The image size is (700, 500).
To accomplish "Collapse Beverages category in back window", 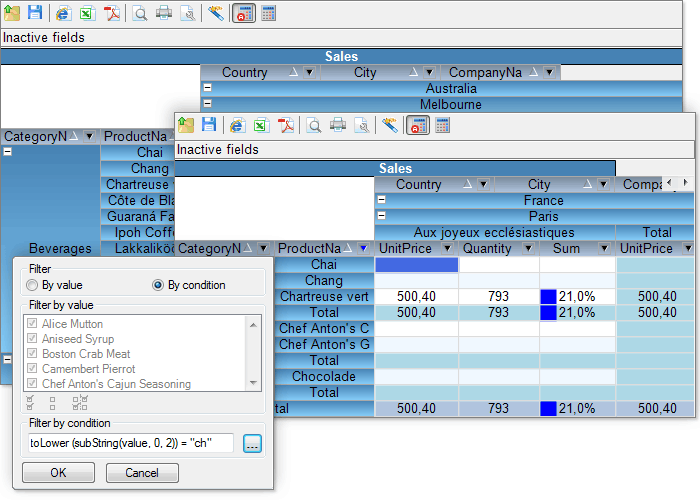I will click(8, 151).
